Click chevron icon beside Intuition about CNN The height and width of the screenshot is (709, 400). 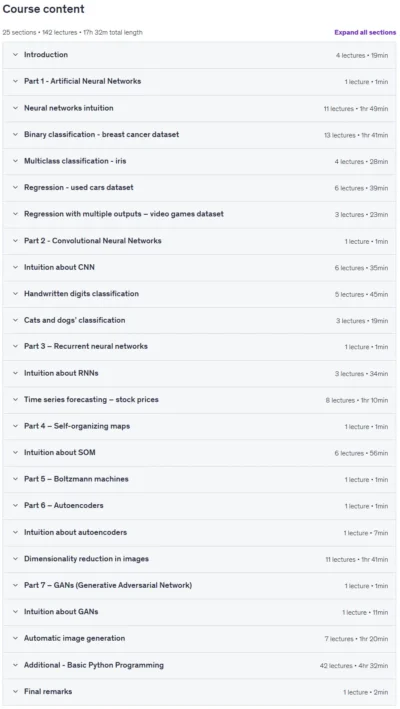coord(15,267)
